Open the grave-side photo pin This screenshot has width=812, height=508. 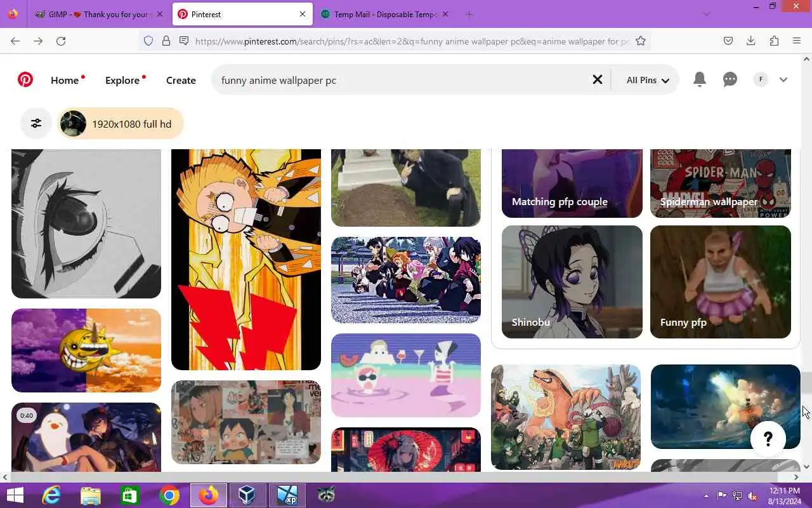[406, 188]
